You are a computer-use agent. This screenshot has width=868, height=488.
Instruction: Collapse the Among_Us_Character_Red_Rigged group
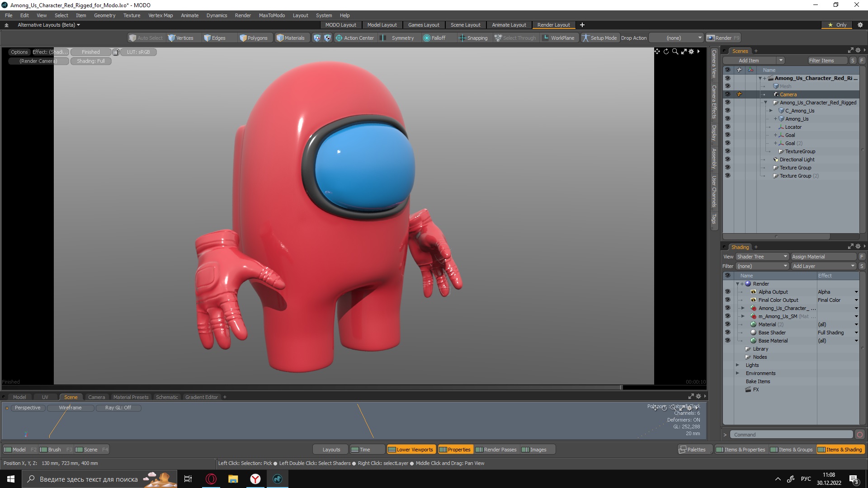(x=765, y=103)
